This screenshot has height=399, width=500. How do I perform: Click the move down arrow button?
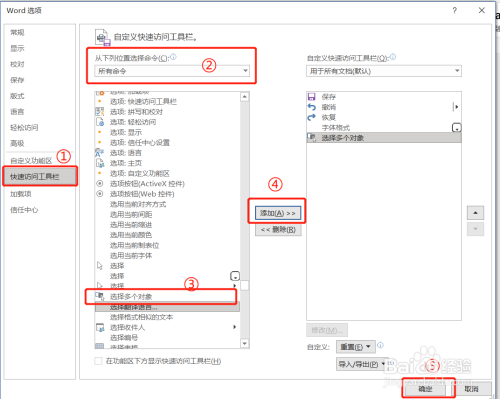pyautogui.click(x=475, y=229)
